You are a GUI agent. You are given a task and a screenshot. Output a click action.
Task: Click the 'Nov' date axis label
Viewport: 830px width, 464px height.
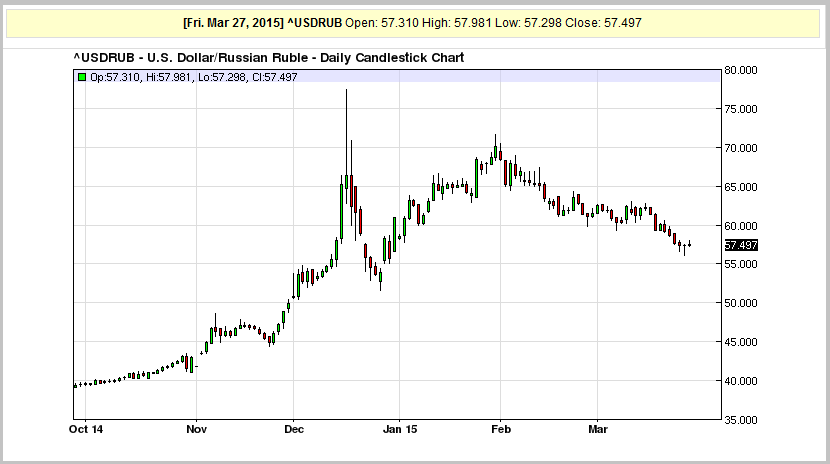[x=196, y=429]
